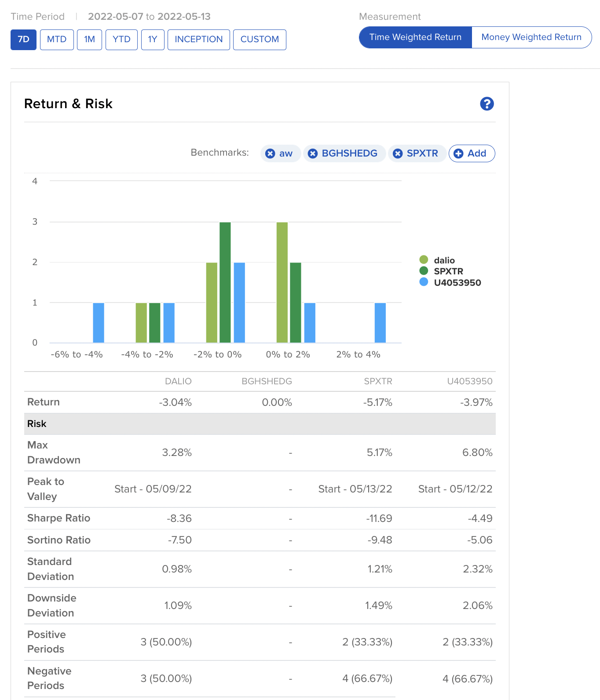Switch to Time Weighted Return measurement

tap(415, 37)
